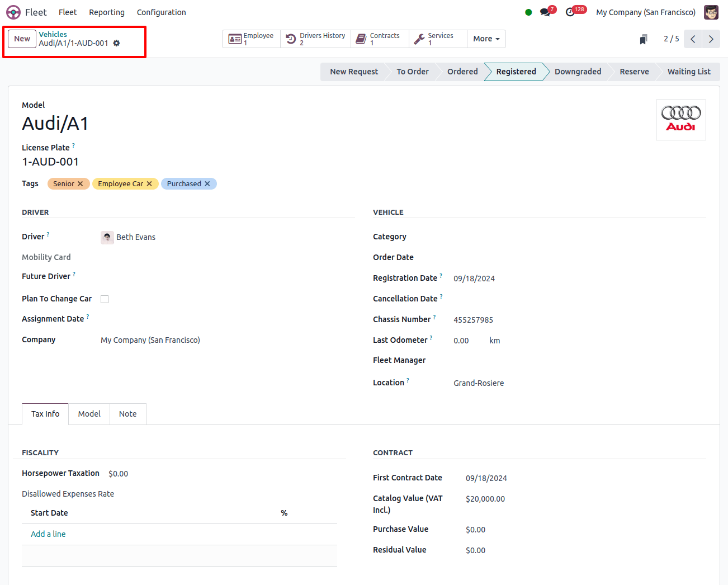Show the License Plate help tooltip icon
The height and width of the screenshot is (585, 728).
[73, 145]
